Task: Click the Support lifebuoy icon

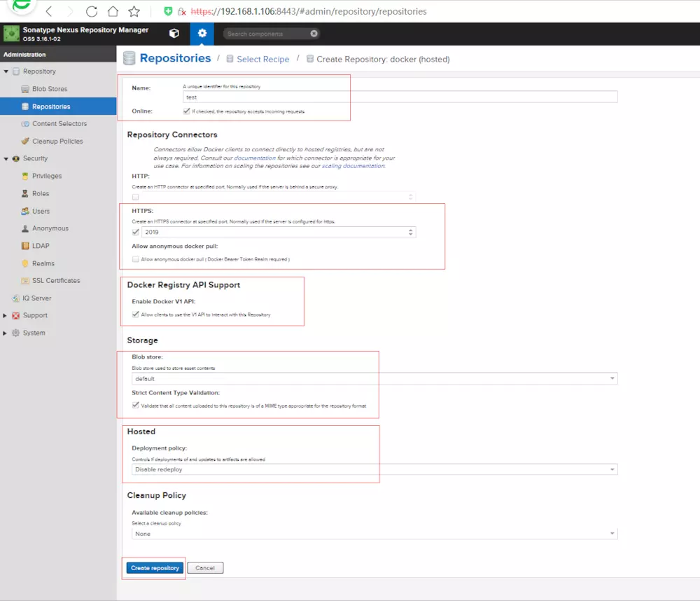Action: point(15,315)
